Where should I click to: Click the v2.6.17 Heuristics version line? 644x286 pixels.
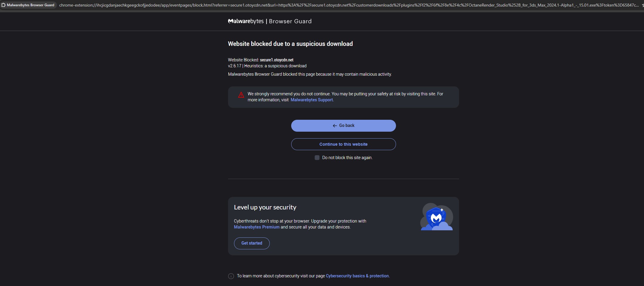point(267,66)
